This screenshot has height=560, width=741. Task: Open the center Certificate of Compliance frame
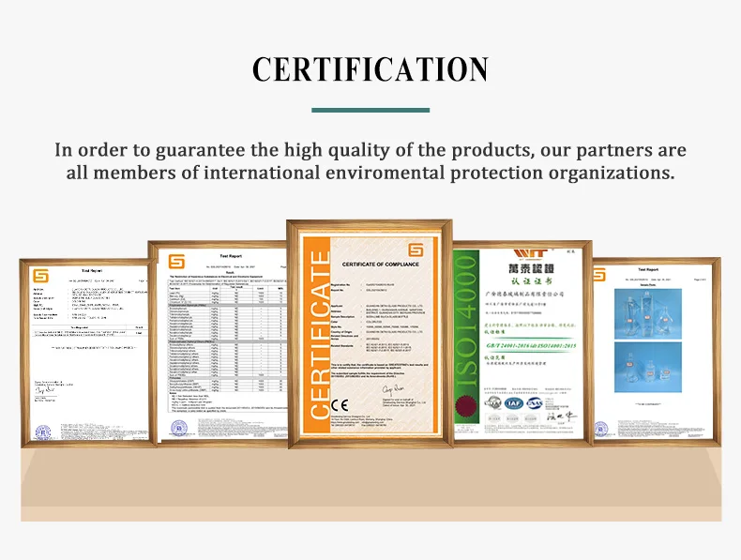point(370,334)
